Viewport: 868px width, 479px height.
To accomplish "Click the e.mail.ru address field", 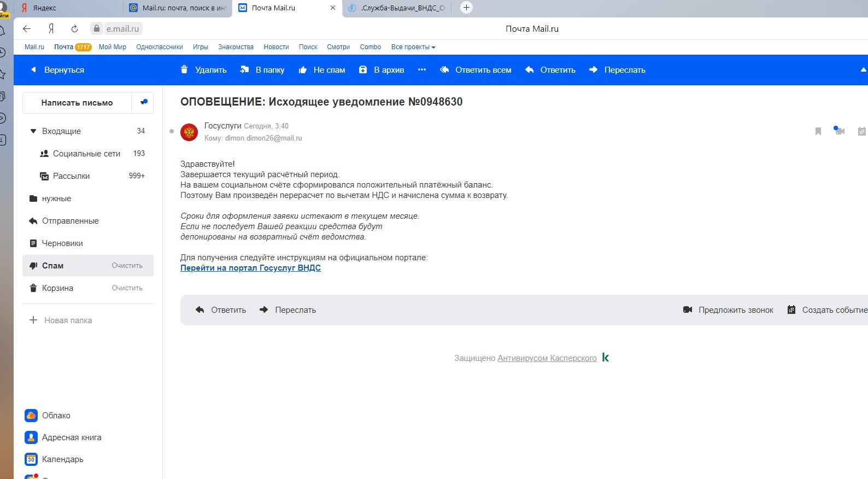I will [x=122, y=29].
